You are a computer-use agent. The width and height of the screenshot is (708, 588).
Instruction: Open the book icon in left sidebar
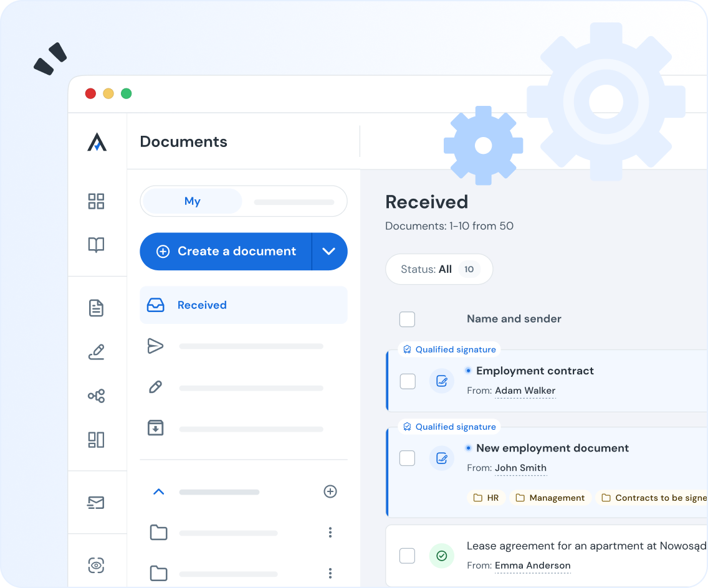point(96,245)
